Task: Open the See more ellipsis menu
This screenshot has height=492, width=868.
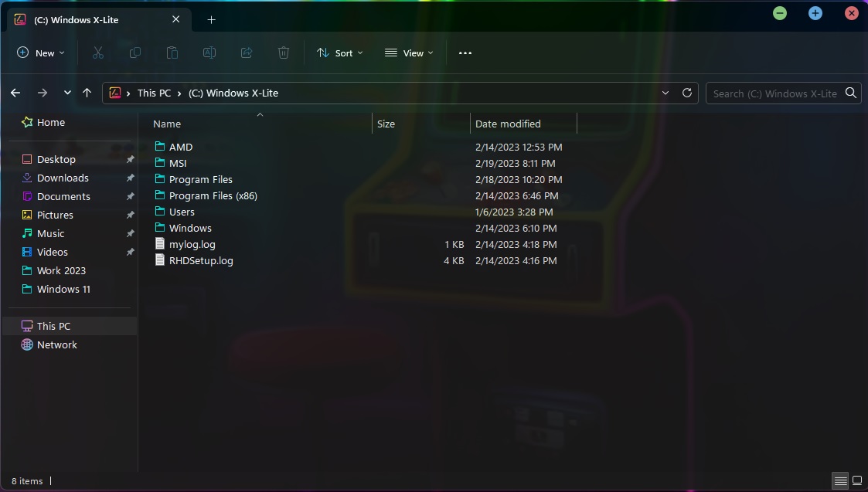Action: point(465,53)
